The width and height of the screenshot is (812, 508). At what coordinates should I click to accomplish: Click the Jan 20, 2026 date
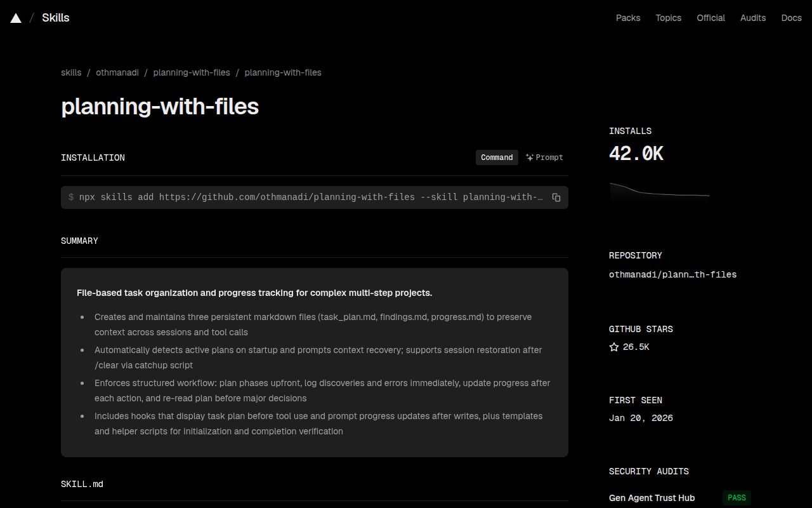(x=641, y=418)
